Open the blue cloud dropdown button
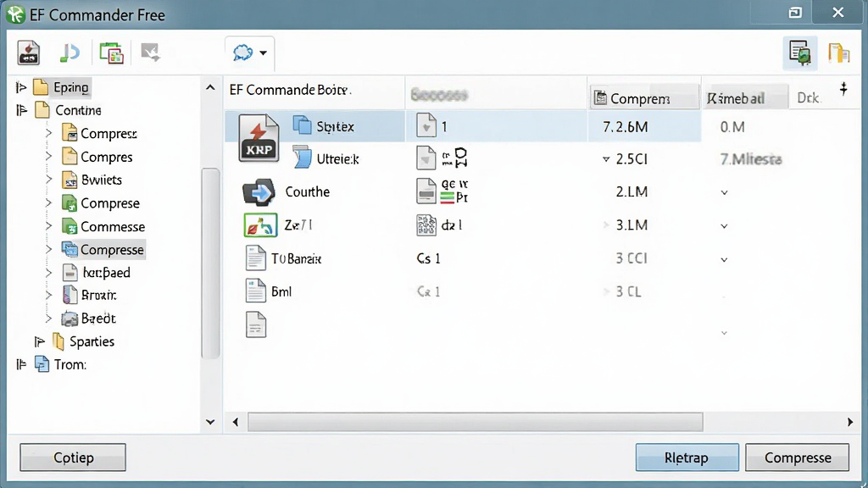The width and height of the screenshot is (868, 488). (x=250, y=53)
